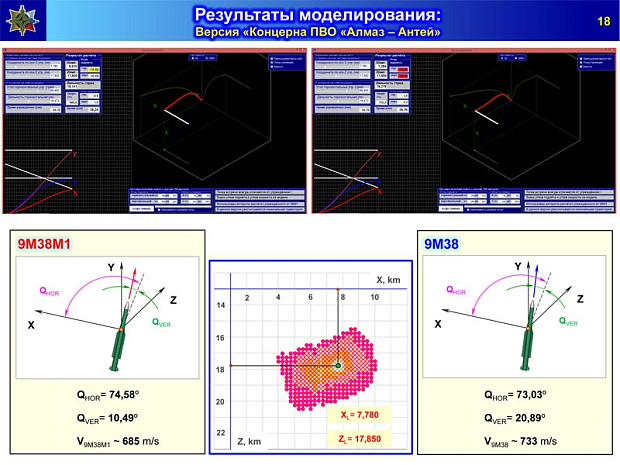Screen dimensions: 620x465
Task: Click red highlighted result value in right window
Action: tap(403, 70)
